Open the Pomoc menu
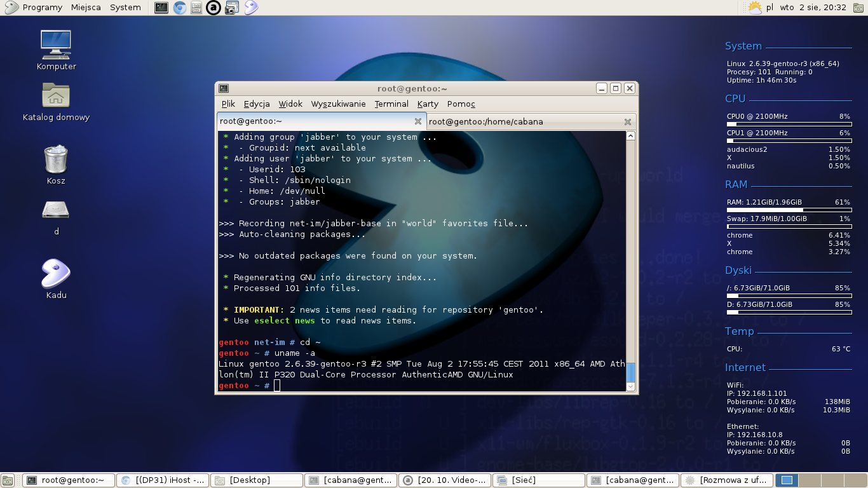The image size is (868, 488). pyautogui.click(x=461, y=104)
